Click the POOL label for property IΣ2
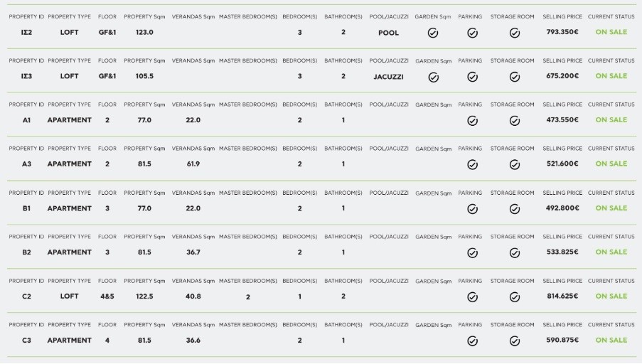This screenshot has height=364, width=642. (x=388, y=33)
